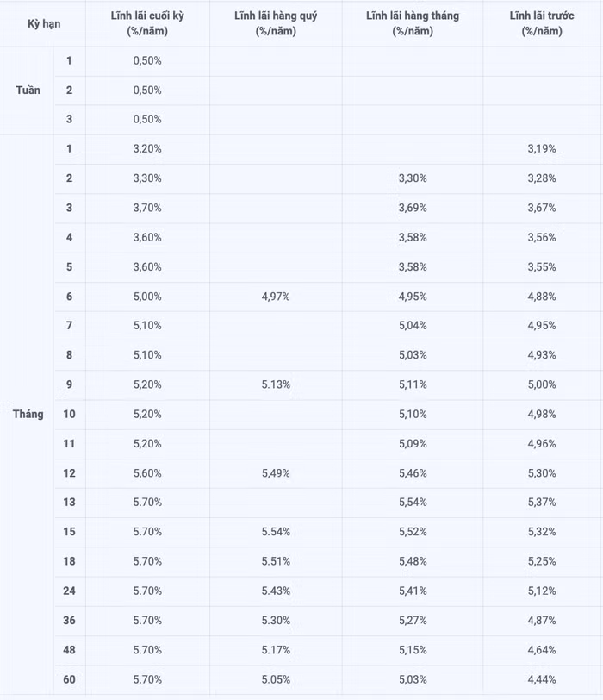Image resolution: width=603 pixels, height=700 pixels.
Task: Select the 13-month term label
Action: coord(69,503)
